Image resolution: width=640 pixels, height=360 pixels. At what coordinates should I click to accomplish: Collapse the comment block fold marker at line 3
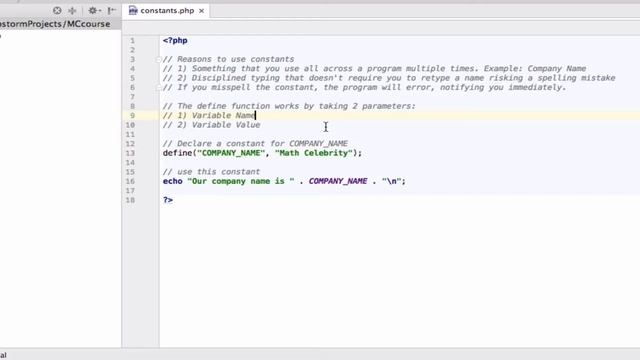click(158, 59)
